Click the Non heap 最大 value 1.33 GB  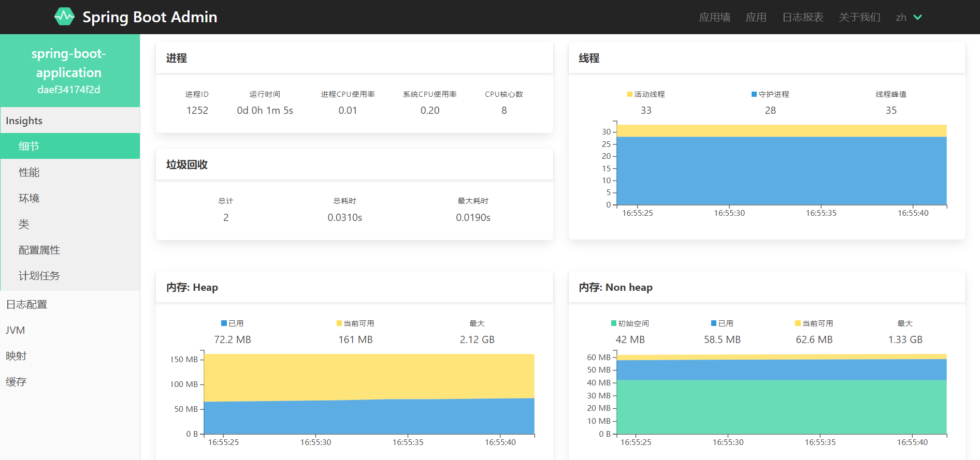point(905,339)
